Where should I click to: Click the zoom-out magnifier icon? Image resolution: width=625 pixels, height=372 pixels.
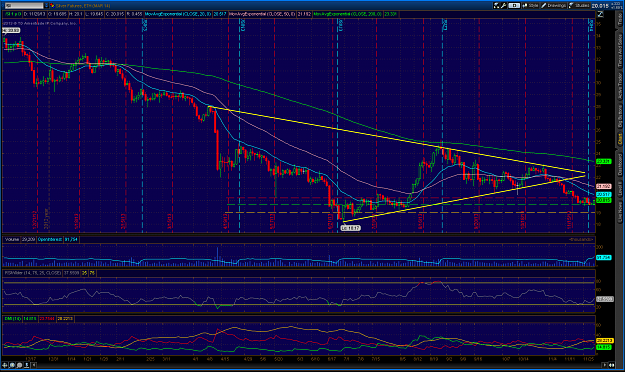click(x=20, y=365)
